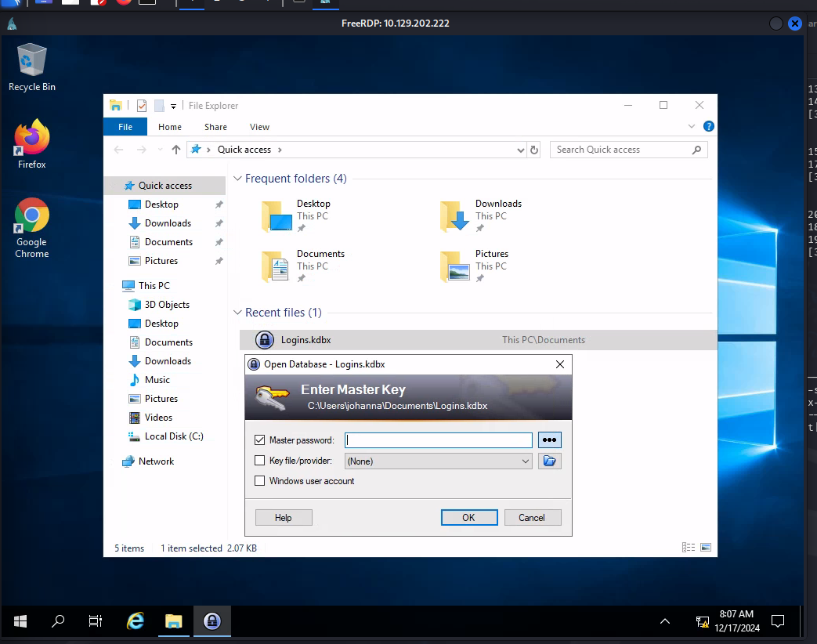Switch to the View ribbon tab

(259, 127)
